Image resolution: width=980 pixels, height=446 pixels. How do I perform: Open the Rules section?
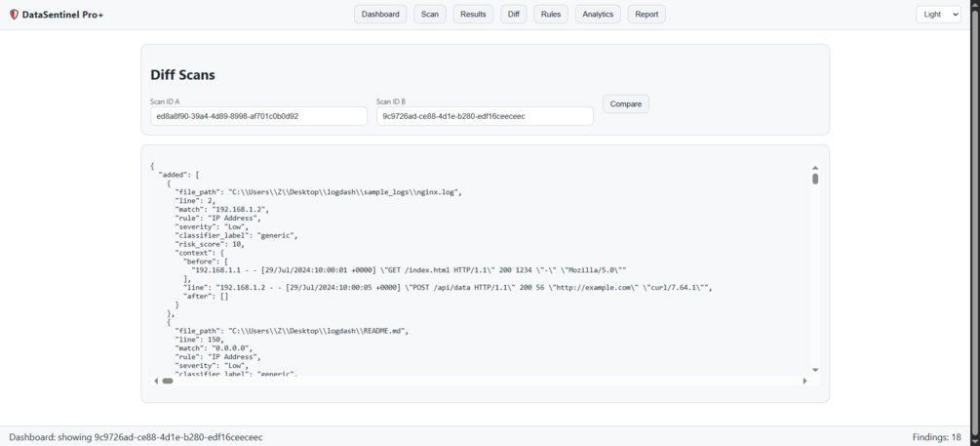click(551, 15)
